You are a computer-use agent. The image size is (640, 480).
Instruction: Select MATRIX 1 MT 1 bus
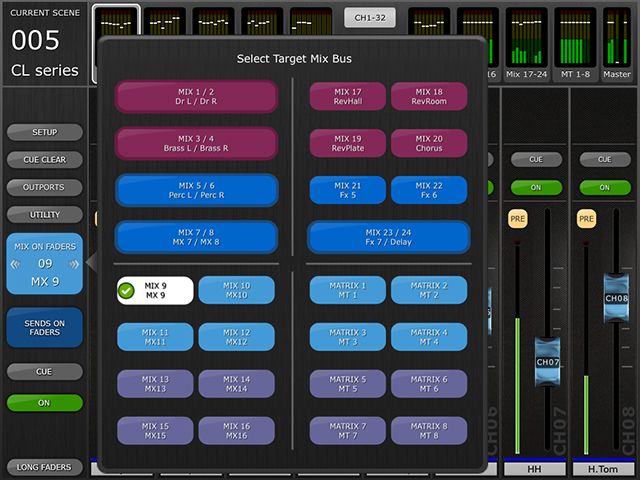coord(348,291)
